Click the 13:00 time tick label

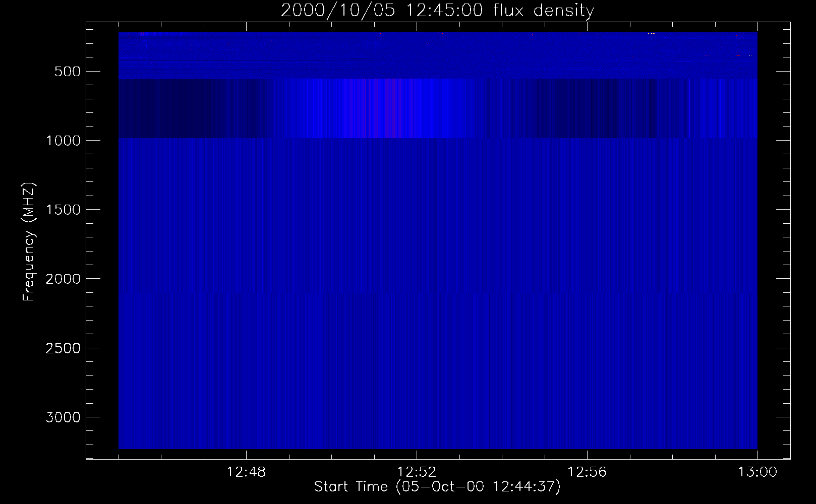(x=757, y=472)
